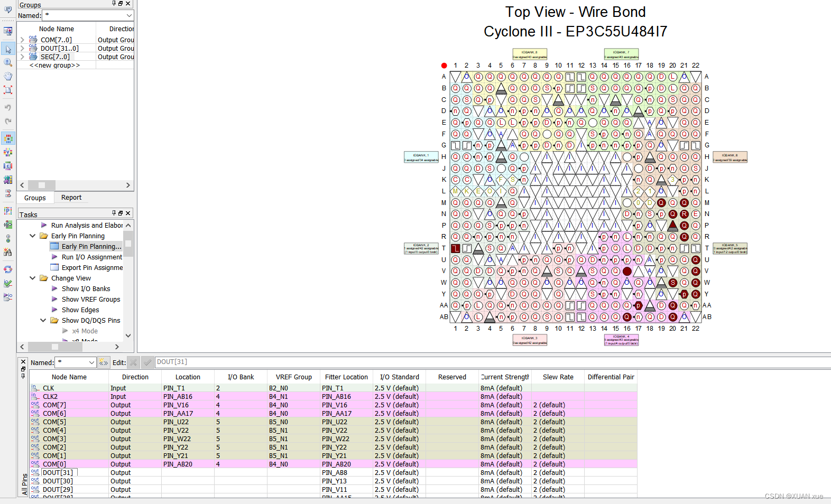Click the Slew Rate column header
831x504 pixels.
click(x=558, y=377)
